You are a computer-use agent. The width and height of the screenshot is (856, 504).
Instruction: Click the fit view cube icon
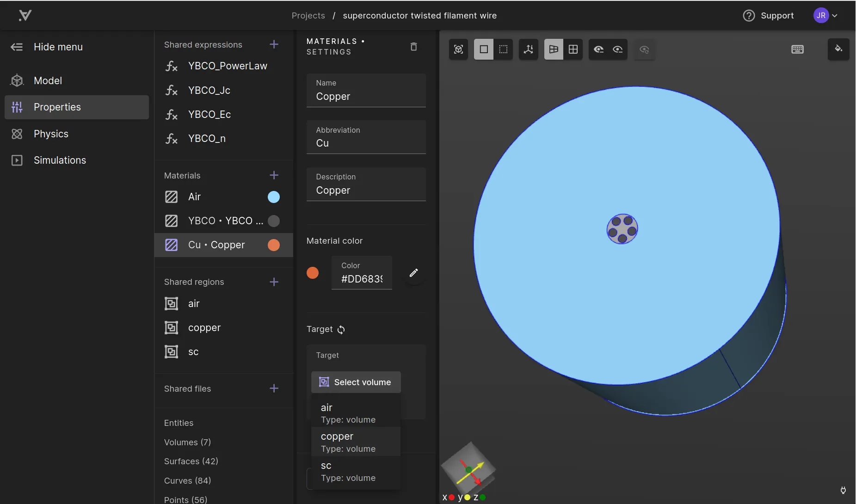point(458,49)
